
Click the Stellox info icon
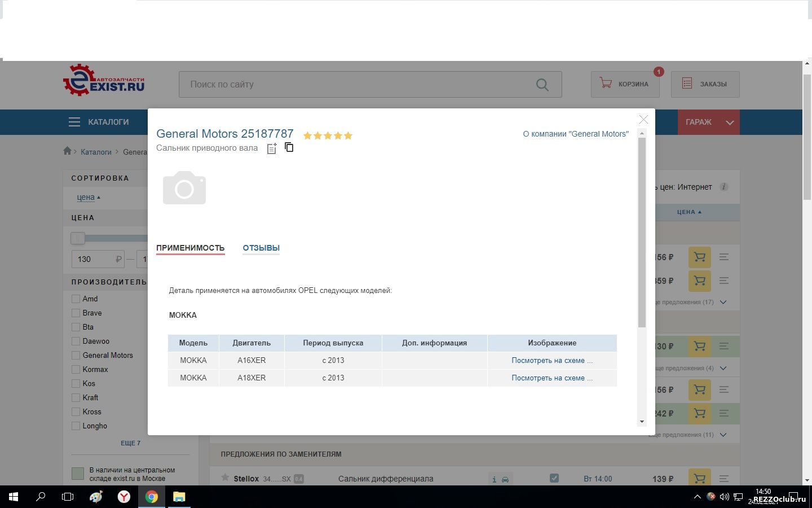coord(494,479)
